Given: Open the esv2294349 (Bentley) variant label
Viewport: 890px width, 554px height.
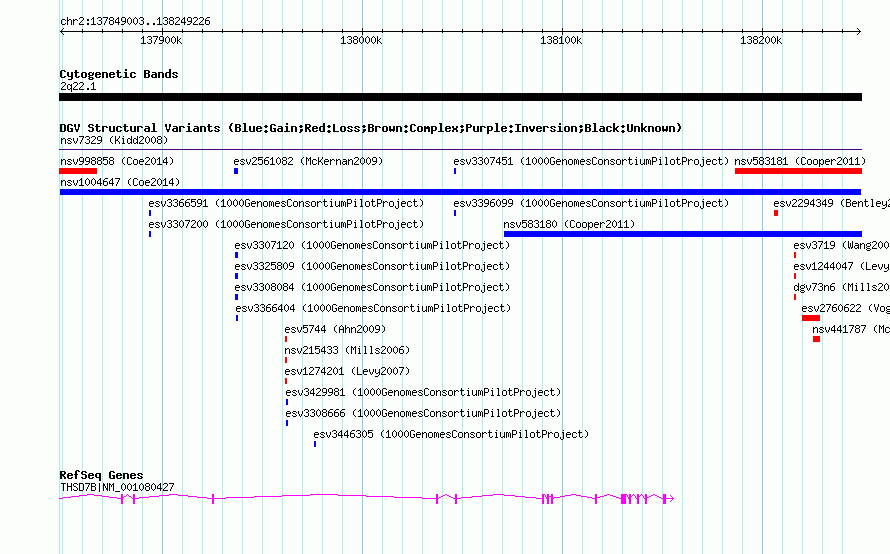Looking at the screenshot, I should [x=831, y=203].
